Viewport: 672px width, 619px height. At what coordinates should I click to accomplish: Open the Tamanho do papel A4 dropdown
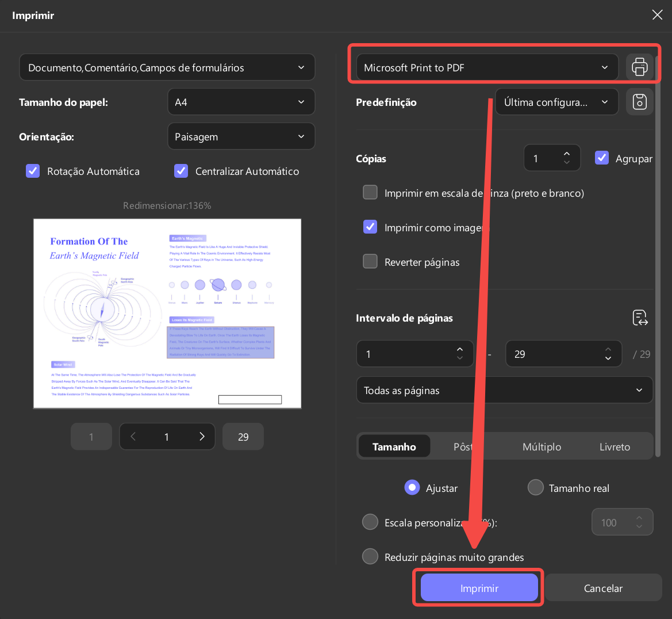241,102
